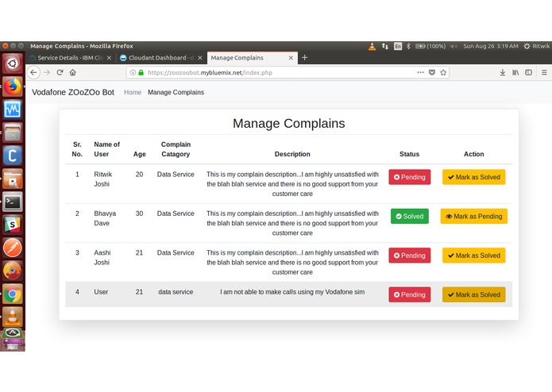This screenshot has width=552, height=392.
Task: Go to the Firefox home page icon
Action: [72, 72]
